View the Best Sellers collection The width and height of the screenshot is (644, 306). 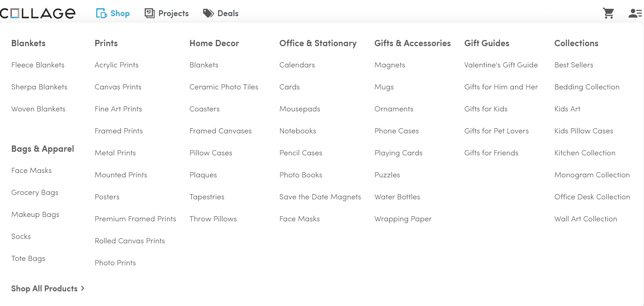pos(573,65)
